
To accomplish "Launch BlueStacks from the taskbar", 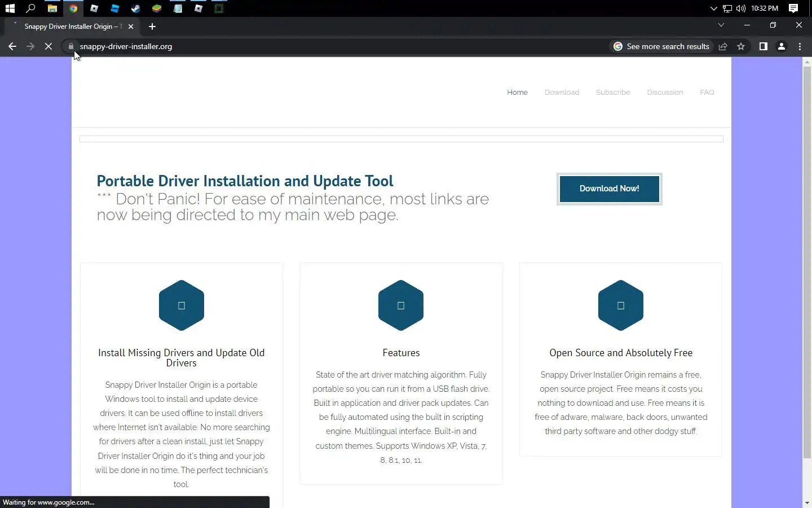I will click(157, 8).
